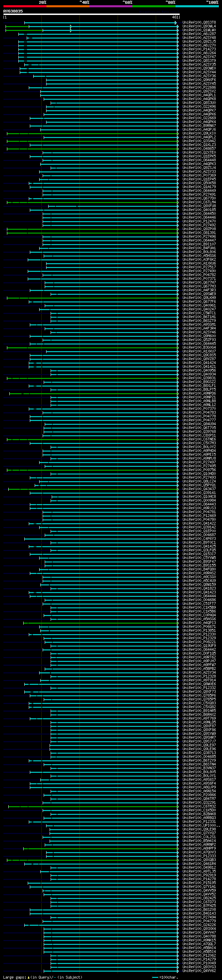Viewport: 222px width, 980px height.
Task: Click the UniRef100_Q9LKI0 label
Action: 199,133
